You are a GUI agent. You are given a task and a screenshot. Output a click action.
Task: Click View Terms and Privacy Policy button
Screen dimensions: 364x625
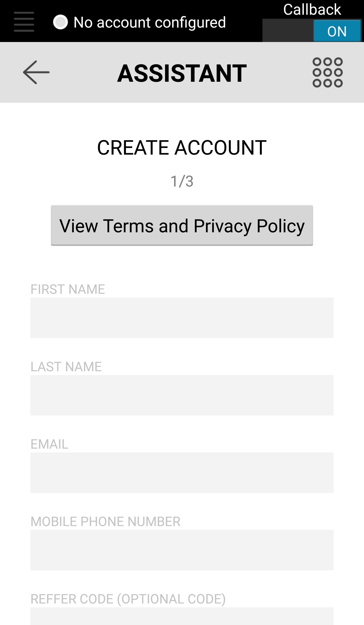point(182,225)
